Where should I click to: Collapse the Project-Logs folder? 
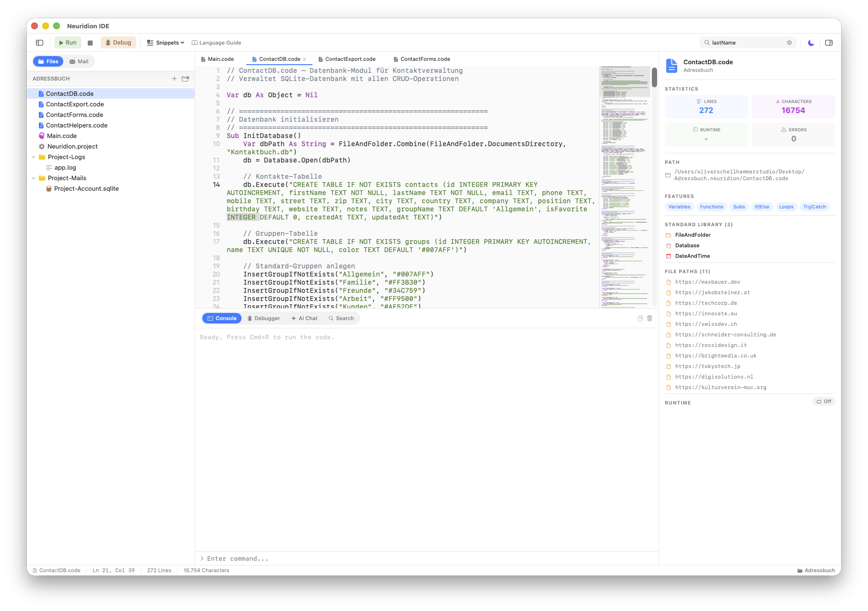point(33,157)
